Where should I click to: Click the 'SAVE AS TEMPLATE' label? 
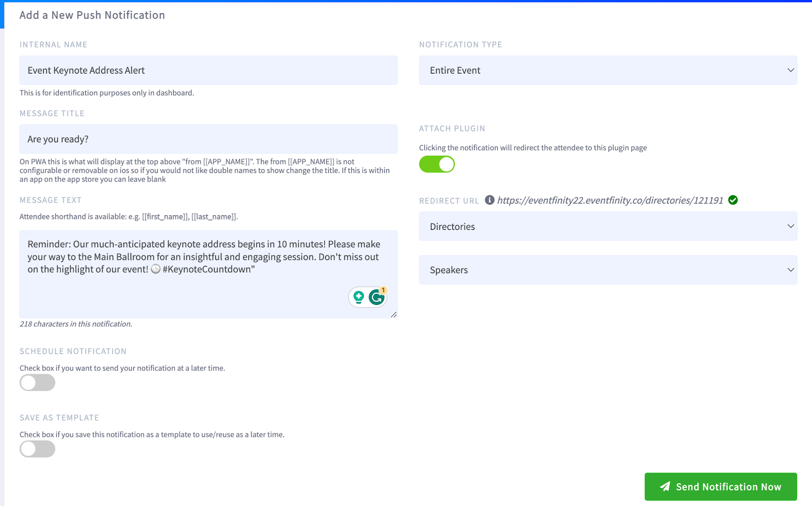(59, 418)
